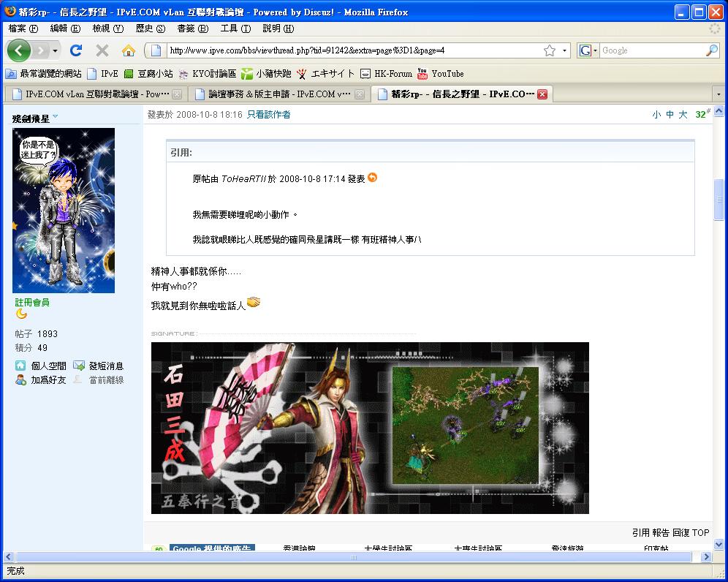Click the Stop loading X icon
Screen dimensions: 728x582
tap(102, 50)
